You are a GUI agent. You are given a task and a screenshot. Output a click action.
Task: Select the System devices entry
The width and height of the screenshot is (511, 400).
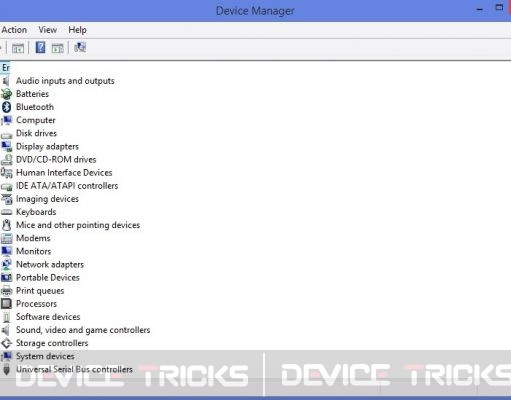45,356
